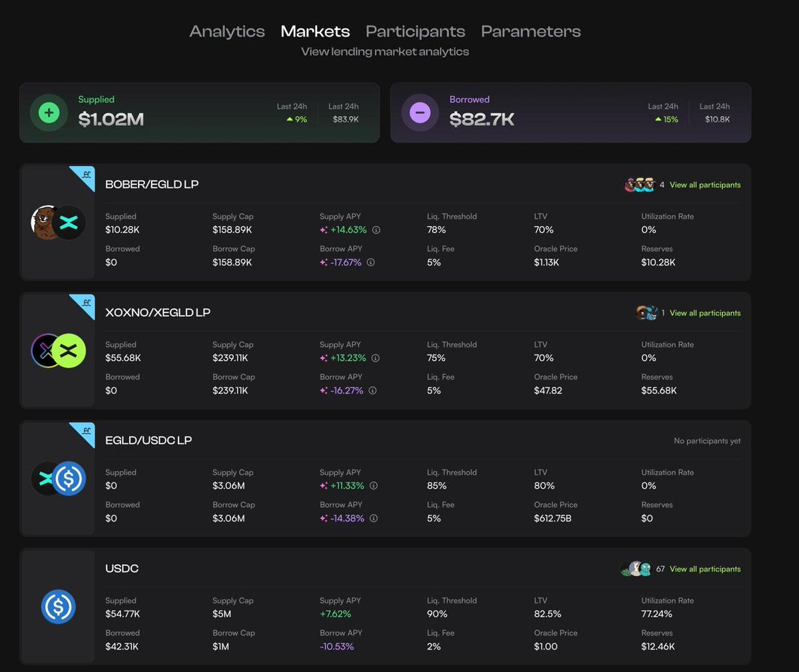
Task: Click BOBER/EGLD LP participant avatars
Action: pos(640,184)
